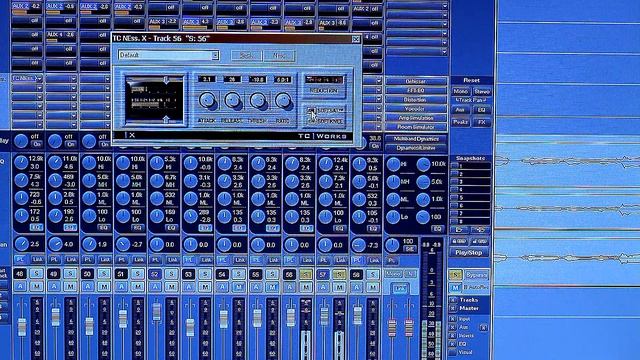
Task: Click the Bypass button in the master section
Action: (476, 275)
